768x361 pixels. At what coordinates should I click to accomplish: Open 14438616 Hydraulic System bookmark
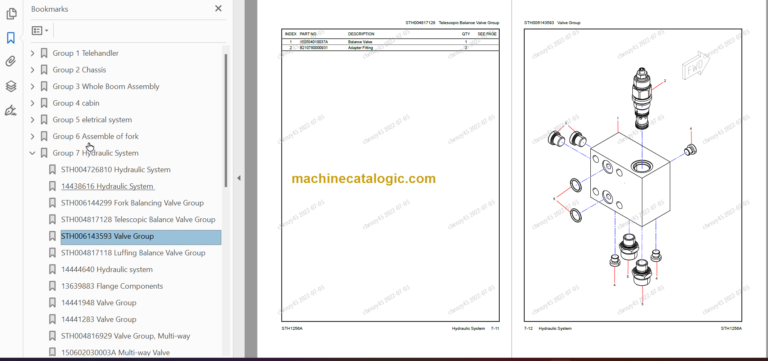(107, 186)
